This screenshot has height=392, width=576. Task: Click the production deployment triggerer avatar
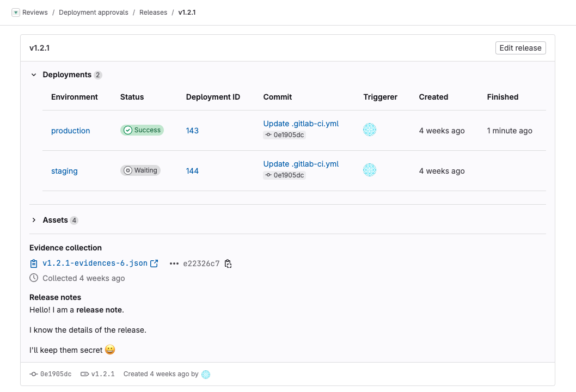[370, 130]
